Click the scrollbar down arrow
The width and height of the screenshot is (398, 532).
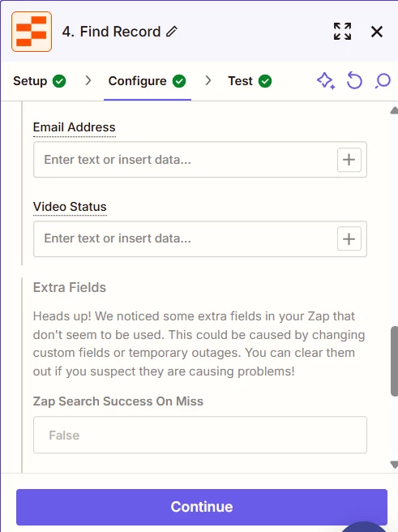pyautogui.click(x=394, y=465)
